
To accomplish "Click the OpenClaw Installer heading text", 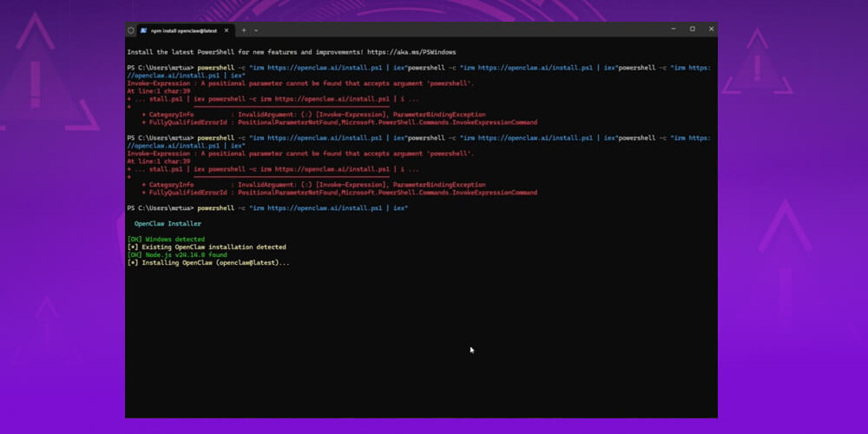I will 168,224.
